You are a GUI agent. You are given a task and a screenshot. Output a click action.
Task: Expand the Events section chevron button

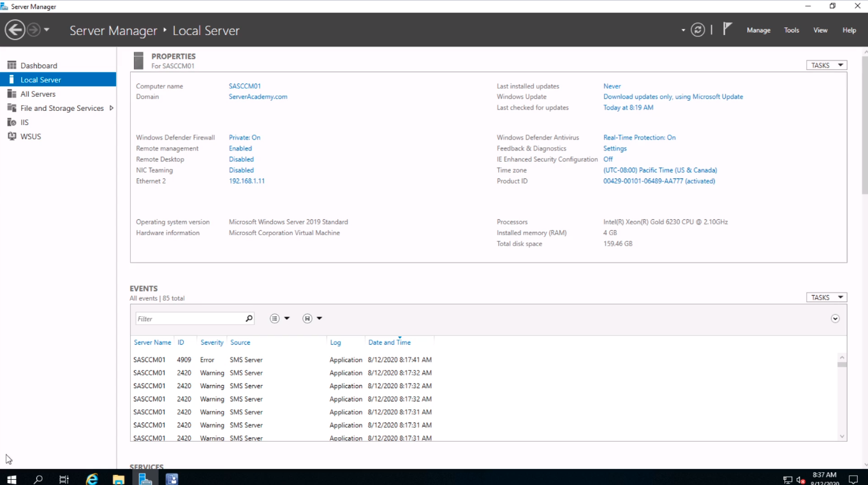[x=835, y=319]
